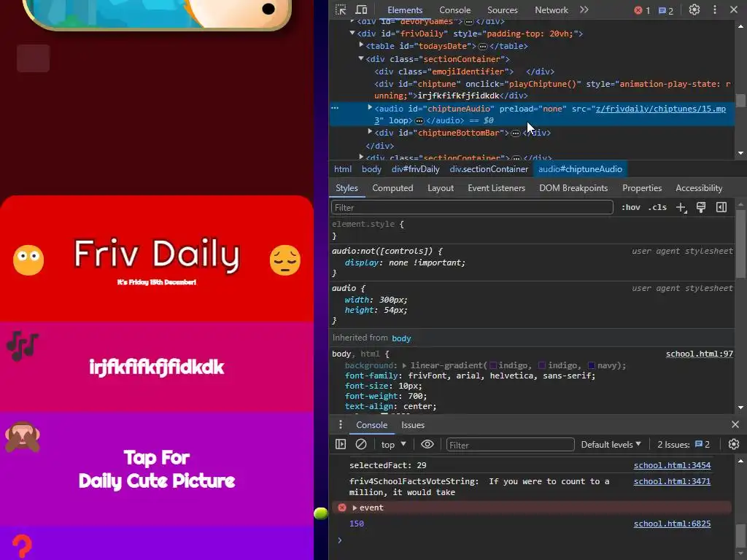
Task: Click the wide-eyed emoji left of Friv Daily
Action: pos(28,260)
